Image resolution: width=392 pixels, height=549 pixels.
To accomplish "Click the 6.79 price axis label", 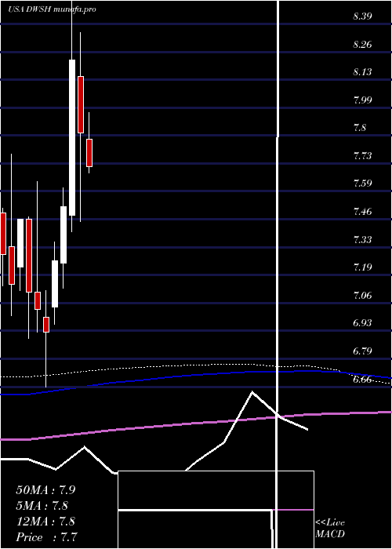I will (362, 351).
